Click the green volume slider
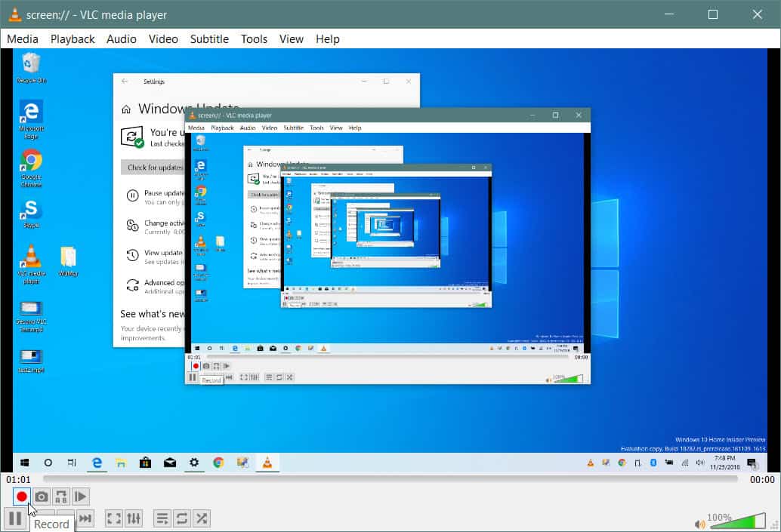The width and height of the screenshot is (781, 532). [x=736, y=521]
